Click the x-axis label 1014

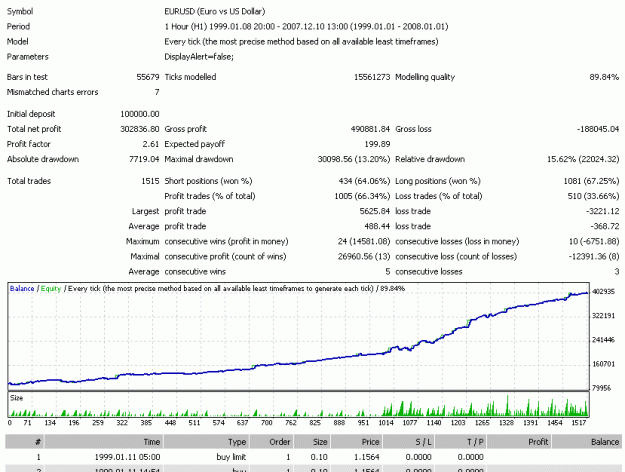pyautogui.click(x=385, y=423)
